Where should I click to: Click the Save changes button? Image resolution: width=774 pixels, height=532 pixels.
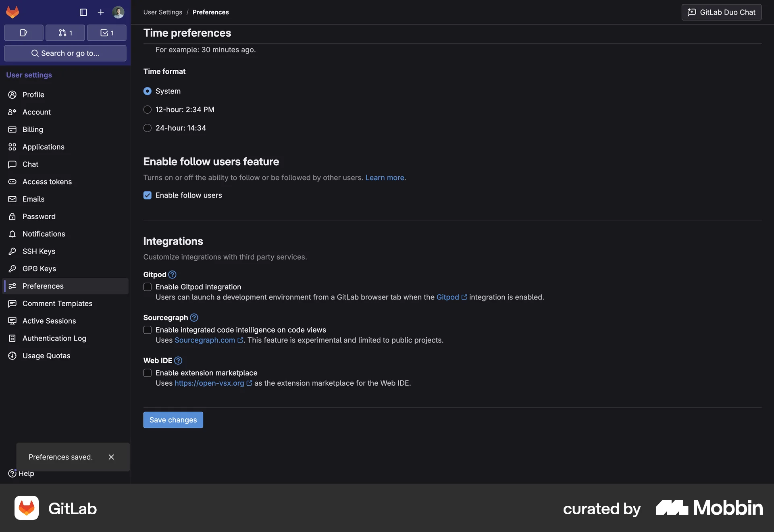(173, 420)
